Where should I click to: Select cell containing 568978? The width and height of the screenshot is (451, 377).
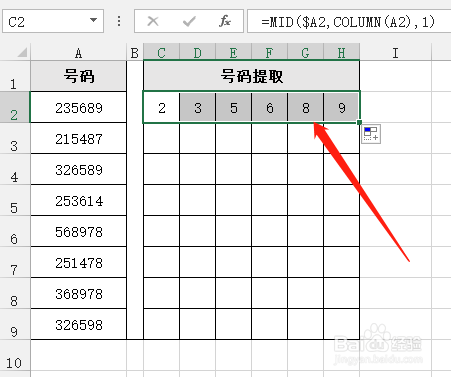pos(78,231)
